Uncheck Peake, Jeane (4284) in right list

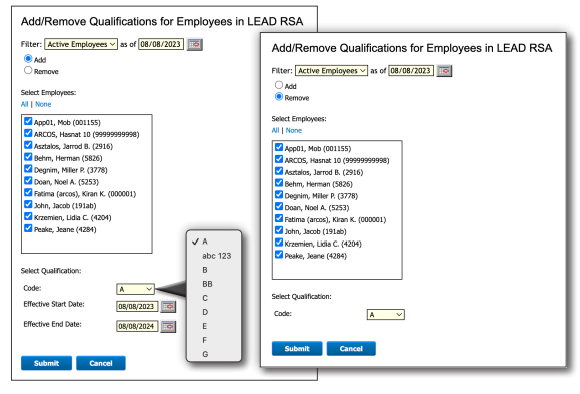(279, 255)
